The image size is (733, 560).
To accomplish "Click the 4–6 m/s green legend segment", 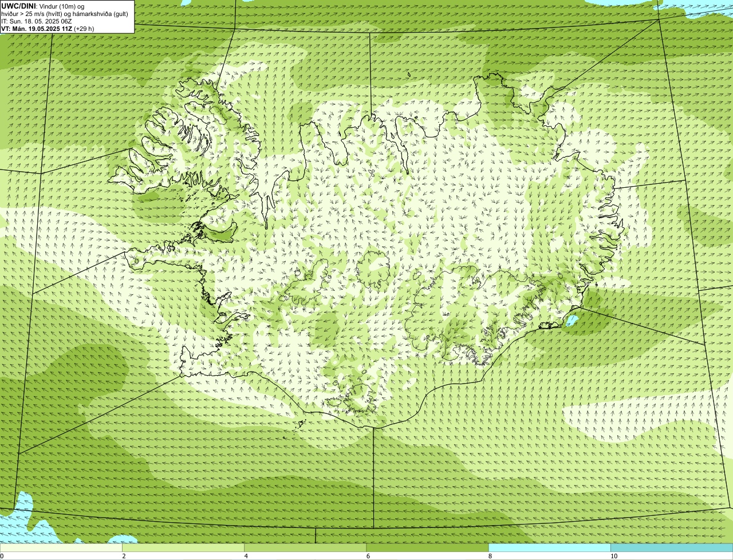I will (x=305, y=548).
